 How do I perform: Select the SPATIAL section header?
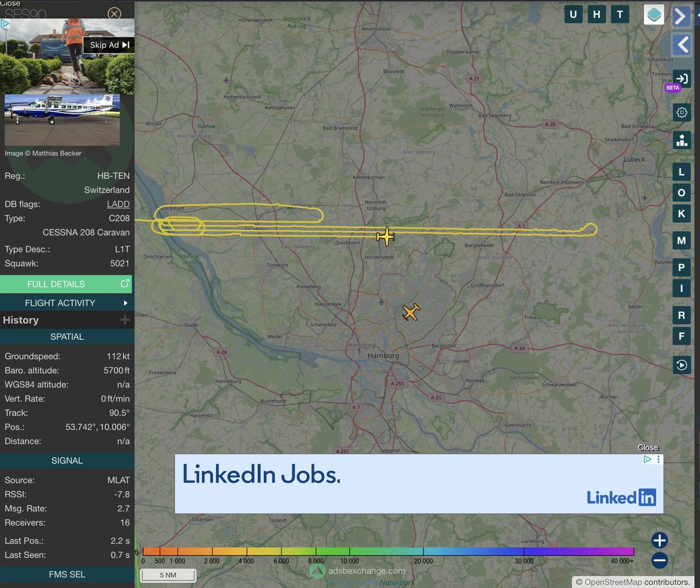[67, 337]
